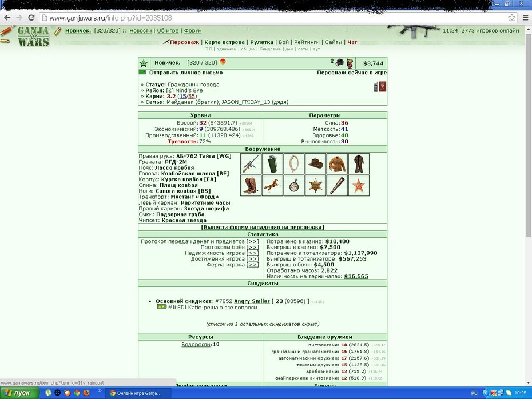532x399 pixels.
Task: Click the cowboy jacket item icon
Action: click(338, 163)
